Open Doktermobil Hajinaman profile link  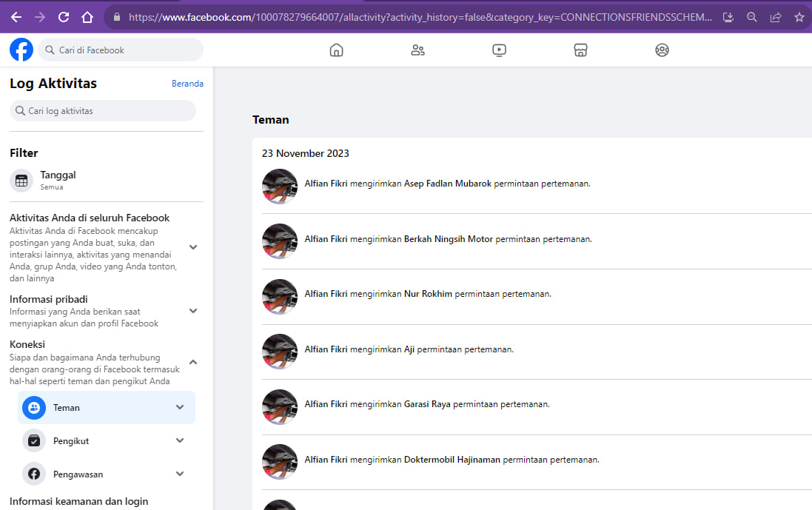coord(452,459)
